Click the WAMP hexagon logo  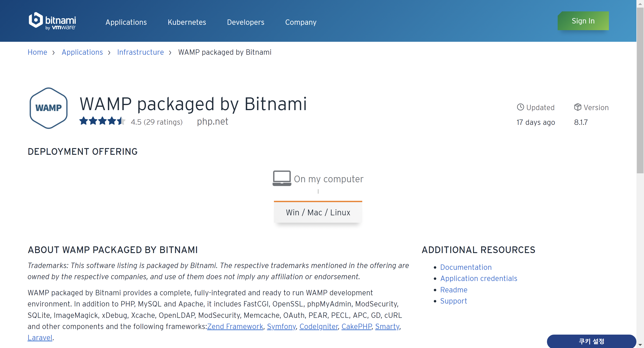pos(49,108)
